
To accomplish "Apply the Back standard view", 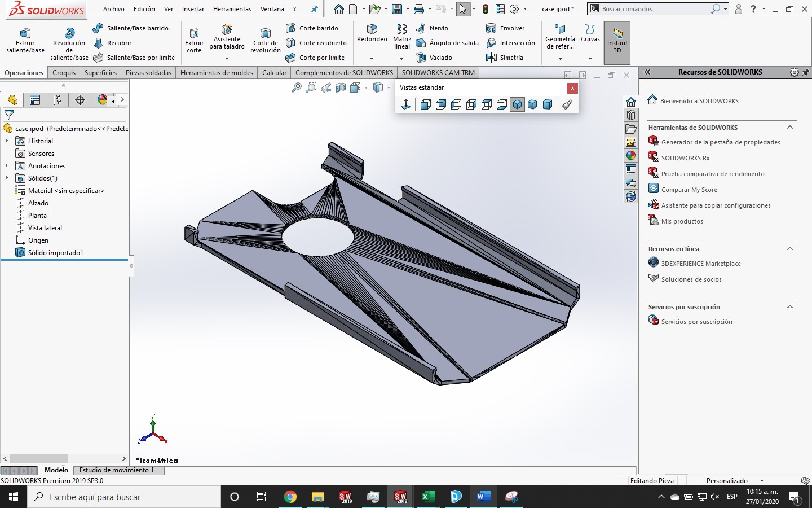I will [x=441, y=104].
